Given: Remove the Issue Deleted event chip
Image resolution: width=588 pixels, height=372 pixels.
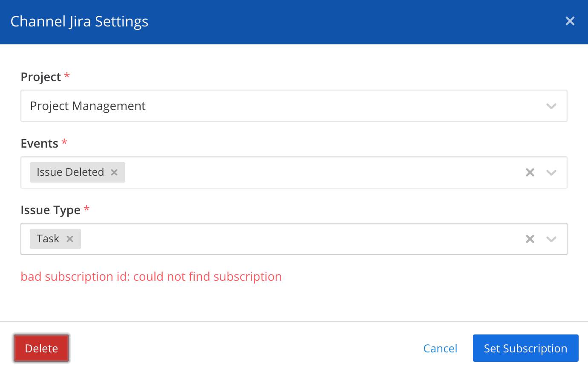Looking at the screenshot, I should pyautogui.click(x=114, y=172).
